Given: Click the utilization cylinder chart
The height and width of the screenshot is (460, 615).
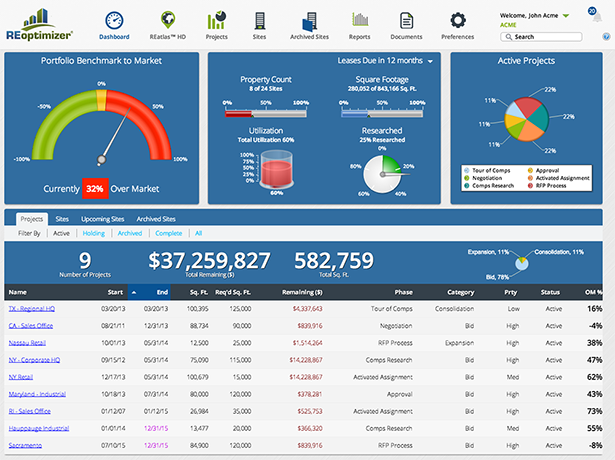Looking at the screenshot, I should pyautogui.click(x=277, y=169).
